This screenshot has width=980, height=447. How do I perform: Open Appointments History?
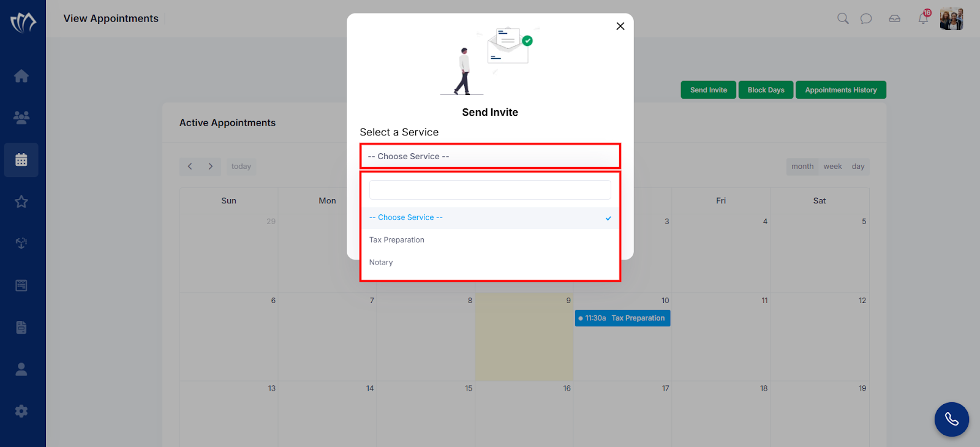pos(841,90)
